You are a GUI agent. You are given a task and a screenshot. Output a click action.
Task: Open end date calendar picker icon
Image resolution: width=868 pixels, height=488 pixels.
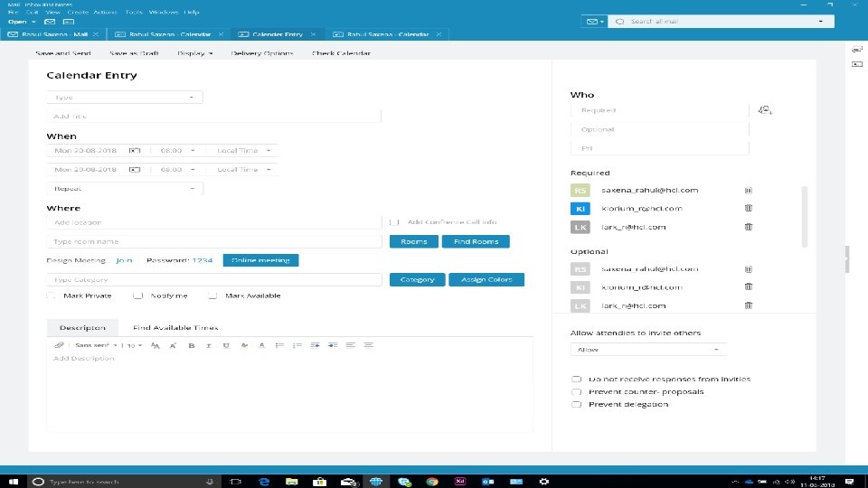[x=135, y=169]
